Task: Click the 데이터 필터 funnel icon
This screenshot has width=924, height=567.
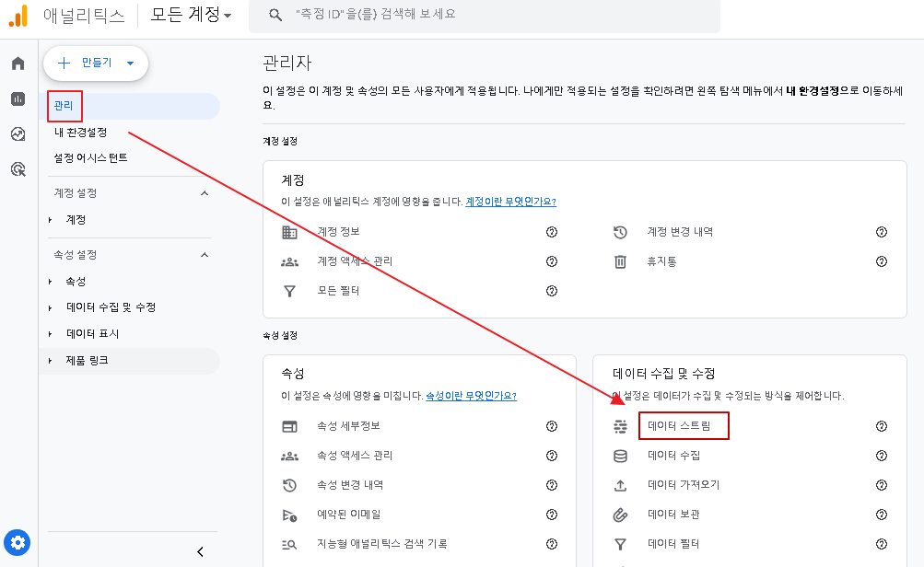Action: 620,544
